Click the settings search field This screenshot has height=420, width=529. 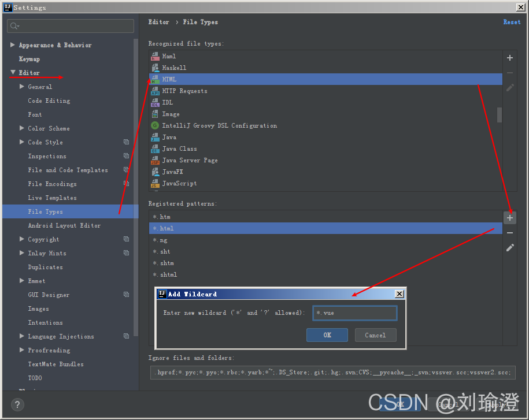tap(71, 26)
